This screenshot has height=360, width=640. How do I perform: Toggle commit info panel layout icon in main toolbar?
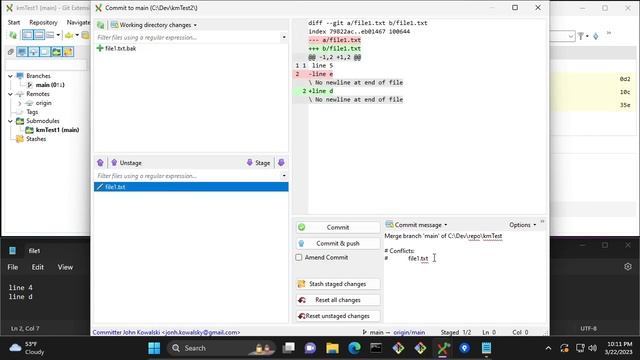pos(39,35)
